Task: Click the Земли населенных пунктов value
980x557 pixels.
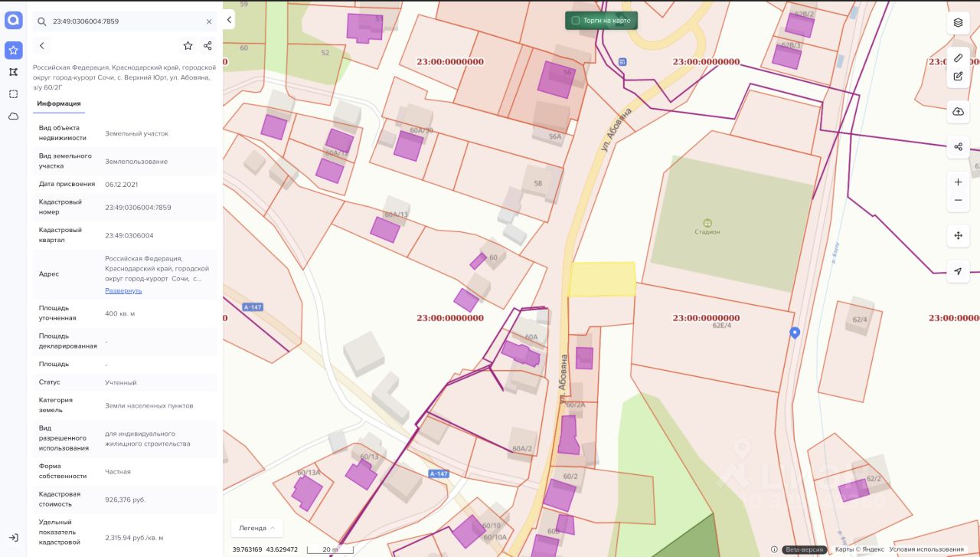Action: tap(149, 405)
